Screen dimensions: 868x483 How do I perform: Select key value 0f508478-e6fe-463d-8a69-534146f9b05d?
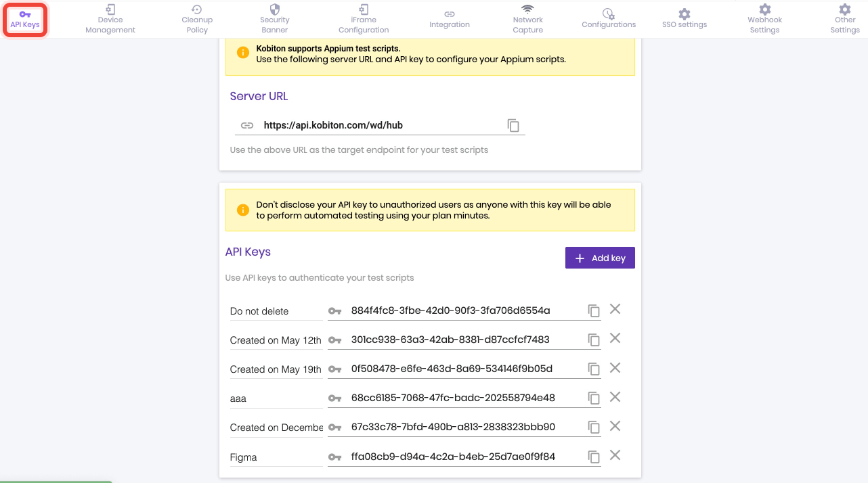click(452, 369)
